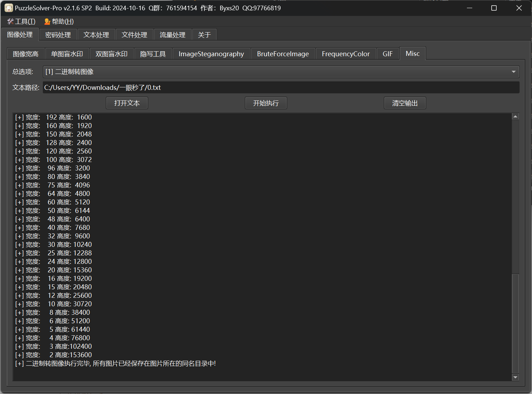Click output line 宽度 192 高度 1600

coord(53,117)
